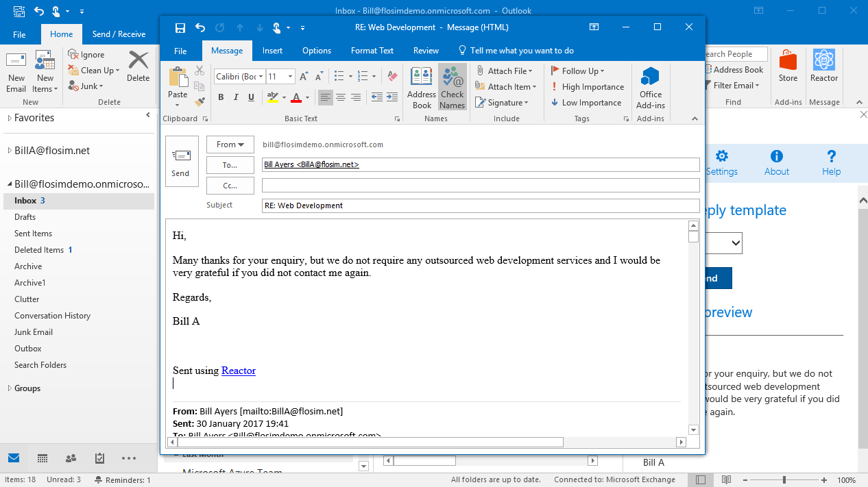Click Ignore in the Outlook Delete group
The image size is (868, 487).
pyautogui.click(x=86, y=55)
